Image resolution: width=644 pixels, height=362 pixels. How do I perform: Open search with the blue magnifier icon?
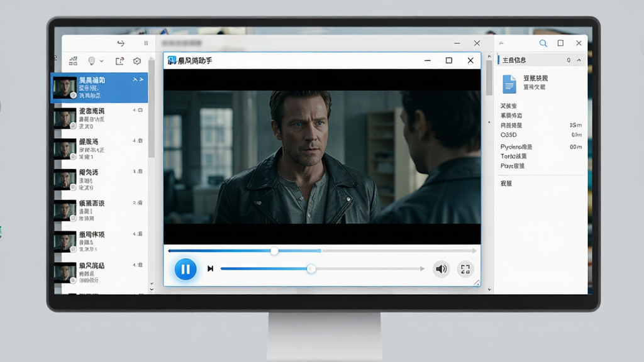(543, 43)
